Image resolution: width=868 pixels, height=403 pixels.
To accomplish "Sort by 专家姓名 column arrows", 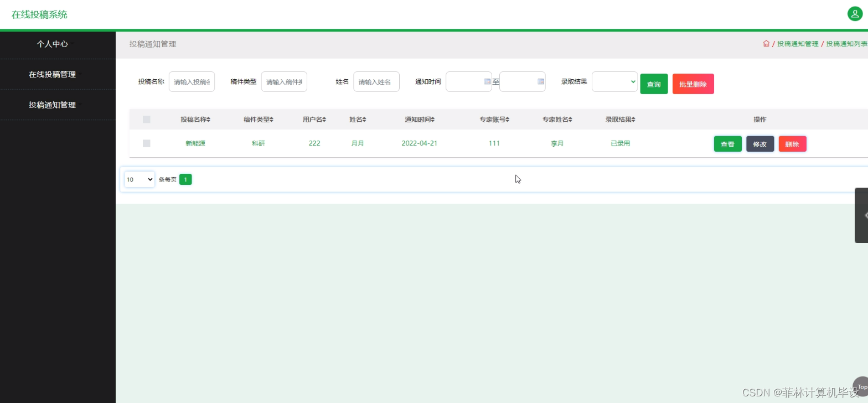I will pyautogui.click(x=571, y=120).
